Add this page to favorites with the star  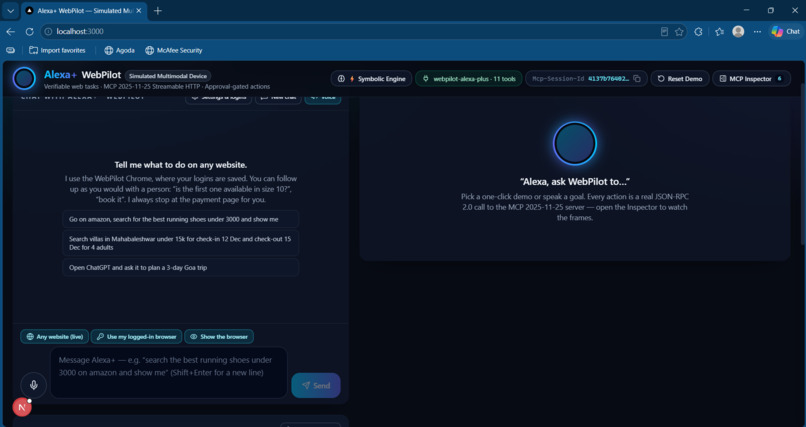click(x=679, y=31)
